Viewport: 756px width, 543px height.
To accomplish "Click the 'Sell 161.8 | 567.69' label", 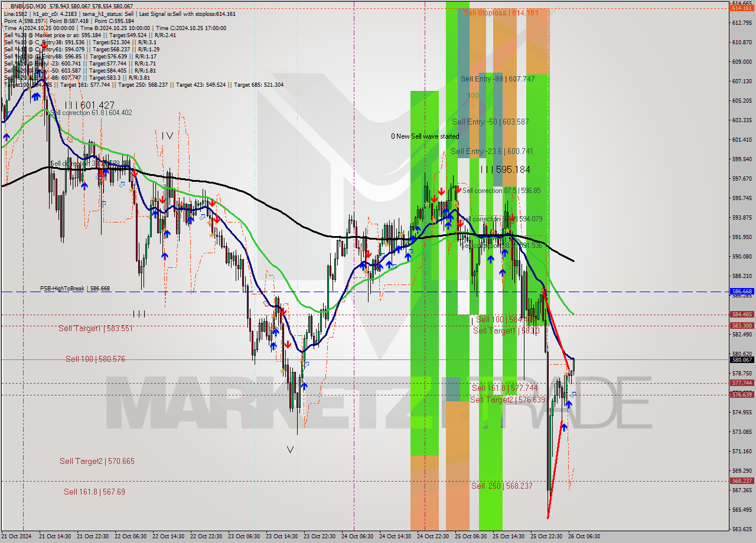I will [94, 492].
